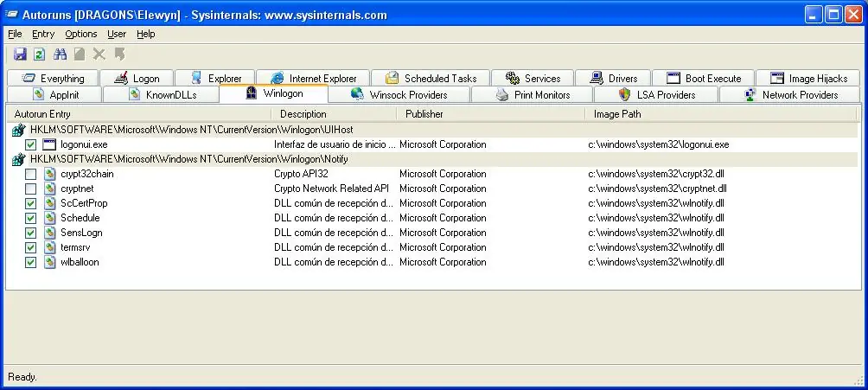Image resolution: width=868 pixels, height=390 pixels.
Task: Switch to the Print Monitors tab
Action: coord(532,95)
